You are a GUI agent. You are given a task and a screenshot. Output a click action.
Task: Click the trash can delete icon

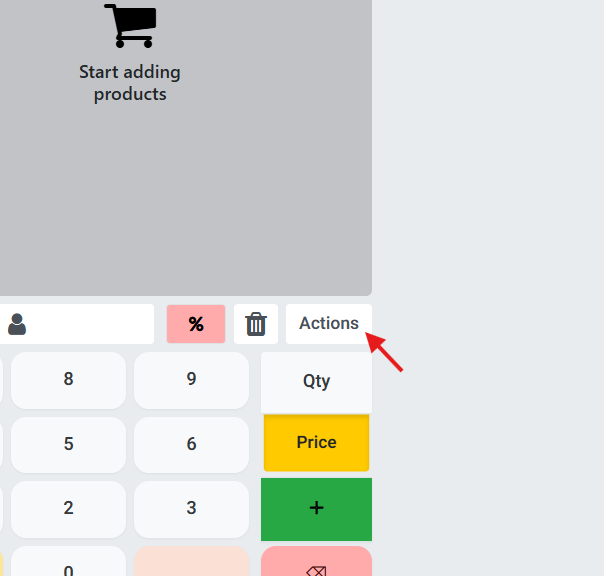click(256, 324)
